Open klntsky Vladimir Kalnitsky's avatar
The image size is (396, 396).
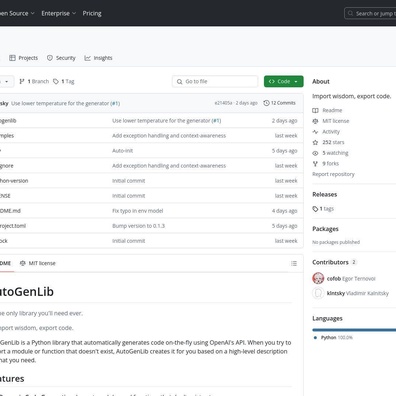pos(318,293)
